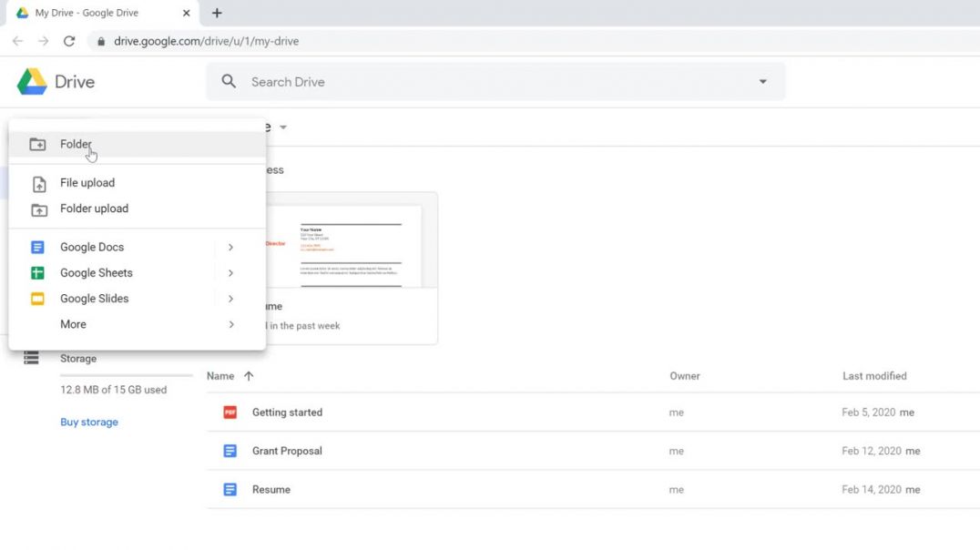Click the Storage icon in the sidebar
The image size is (980, 550).
(31, 358)
